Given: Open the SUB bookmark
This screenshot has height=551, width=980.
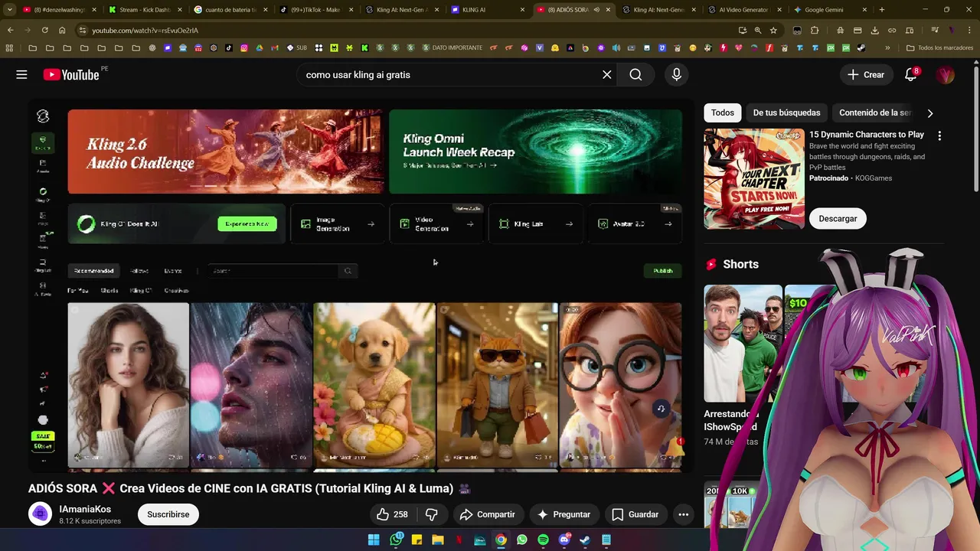Looking at the screenshot, I should [x=297, y=47].
